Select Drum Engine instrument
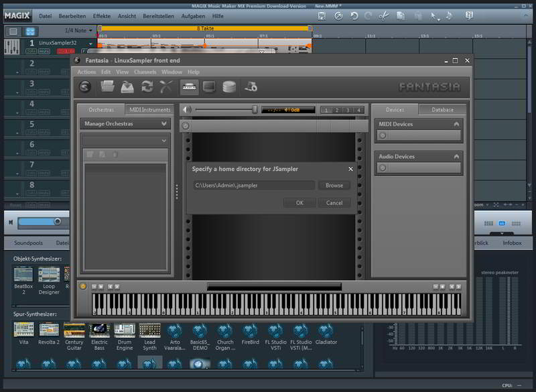This screenshot has width=536, height=392. click(x=125, y=330)
